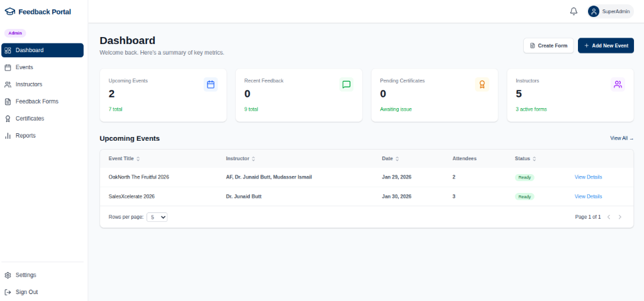Screen dimensions: 644x301
Task: Click the '3 active forms' text
Action: pyautogui.click(x=531, y=109)
